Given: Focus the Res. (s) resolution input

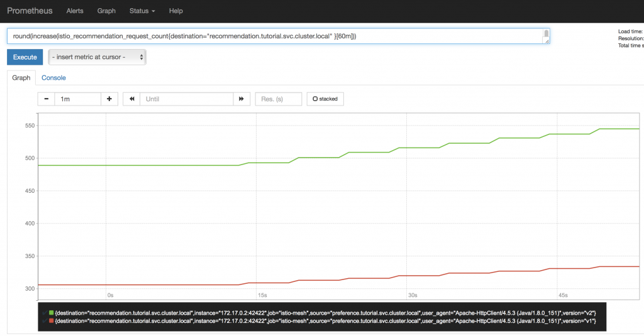Looking at the screenshot, I should [278, 99].
